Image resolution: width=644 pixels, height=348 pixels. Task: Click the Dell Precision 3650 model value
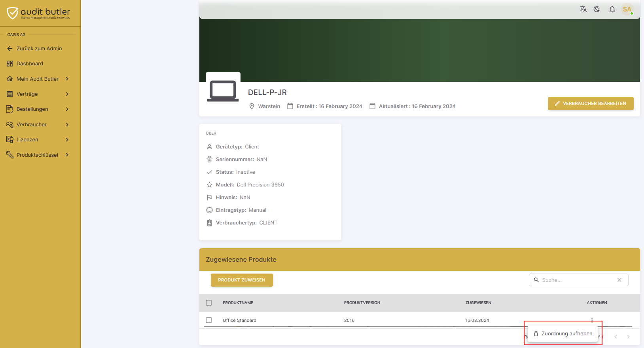click(x=260, y=185)
